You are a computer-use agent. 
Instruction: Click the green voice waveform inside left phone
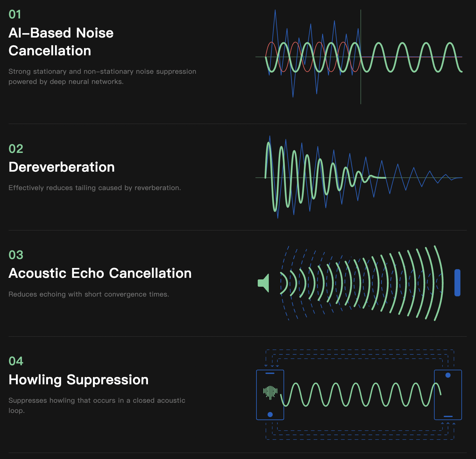point(270,392)
